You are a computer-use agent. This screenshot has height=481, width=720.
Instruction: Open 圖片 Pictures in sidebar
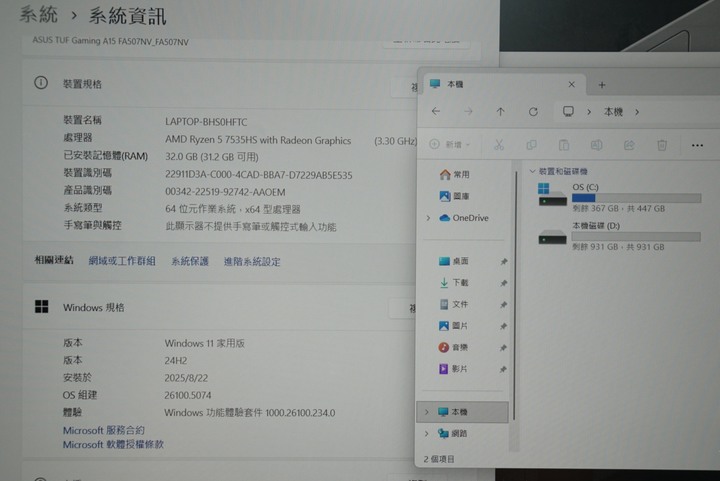[x=453, y=326]
